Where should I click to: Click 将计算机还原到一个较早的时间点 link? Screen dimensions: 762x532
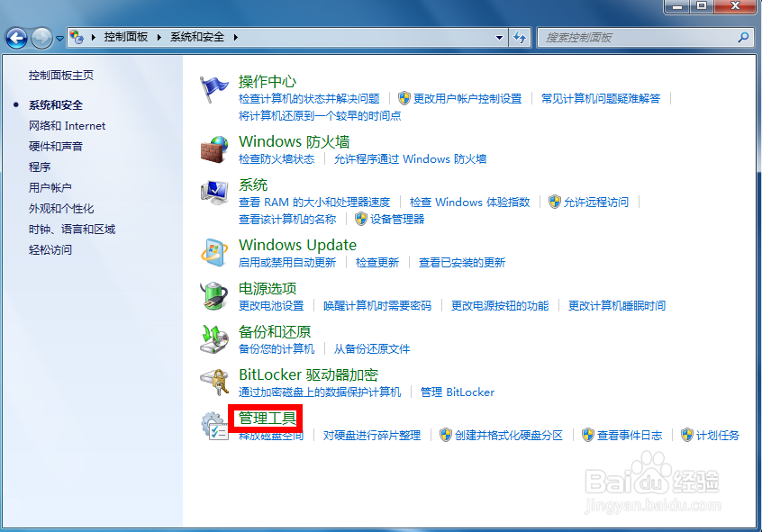coord(320,115)
